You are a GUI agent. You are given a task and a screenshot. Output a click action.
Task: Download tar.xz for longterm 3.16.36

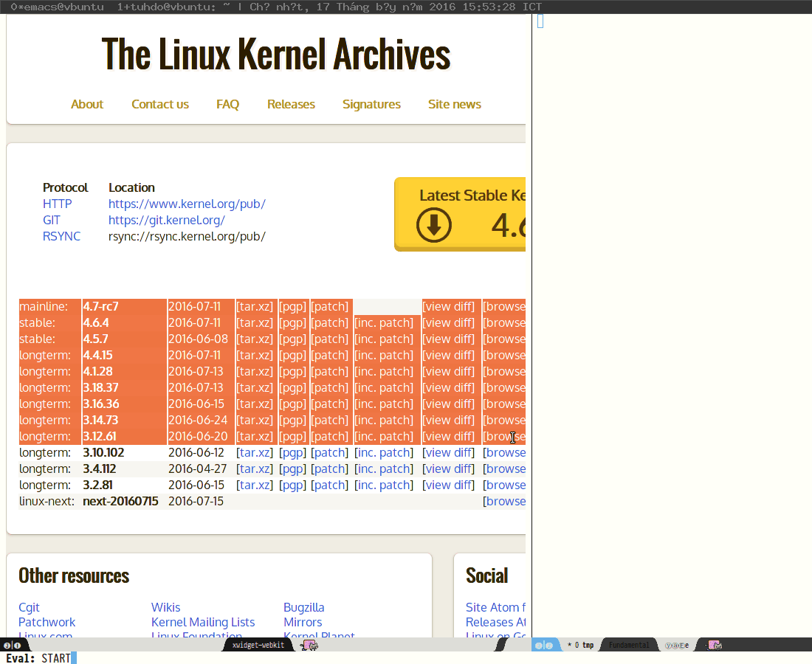[x=255, y=404]
